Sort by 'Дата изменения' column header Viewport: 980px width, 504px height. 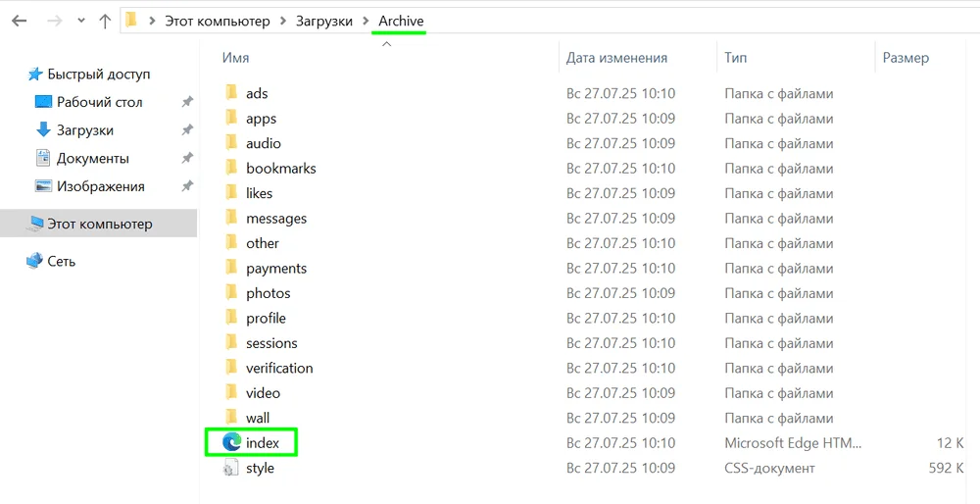[x=616, y=58]
